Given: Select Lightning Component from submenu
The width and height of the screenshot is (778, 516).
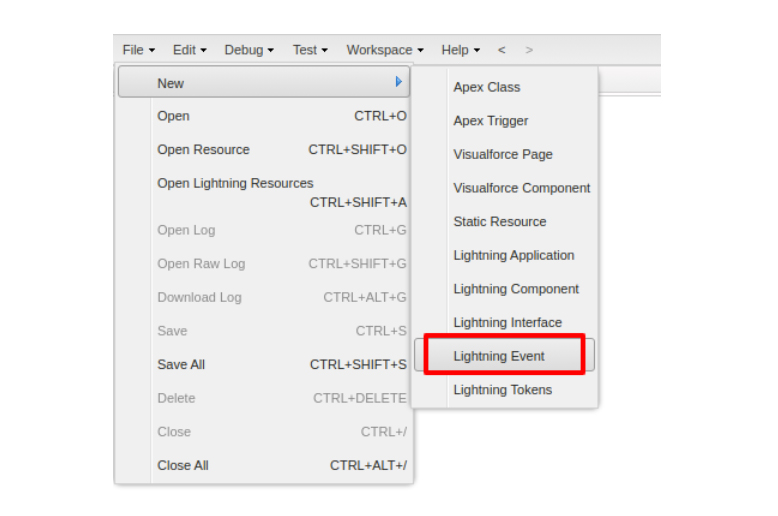Looking at the screenshot, I should [516, 289].
